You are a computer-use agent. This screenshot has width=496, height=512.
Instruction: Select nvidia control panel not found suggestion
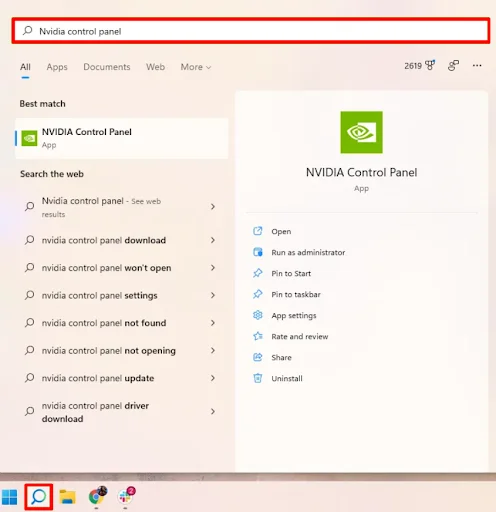tap(122, 323)
